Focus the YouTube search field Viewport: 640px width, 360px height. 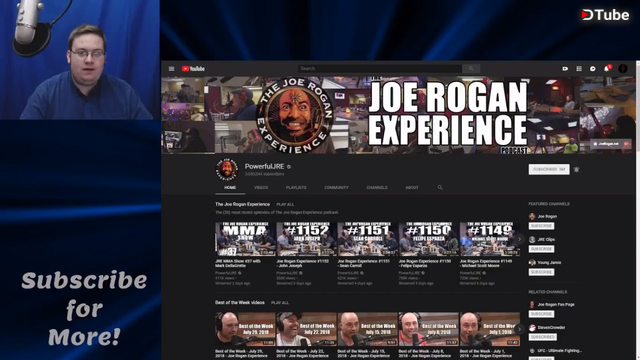tap(380, 69)
